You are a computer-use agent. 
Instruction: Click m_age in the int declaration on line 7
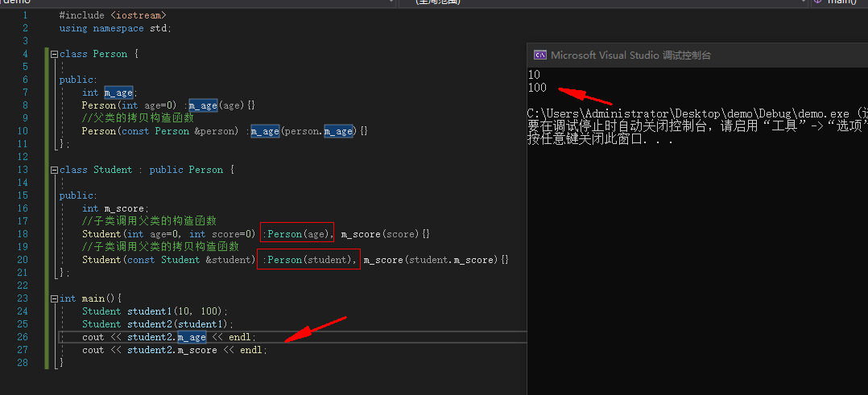point(118,93)
